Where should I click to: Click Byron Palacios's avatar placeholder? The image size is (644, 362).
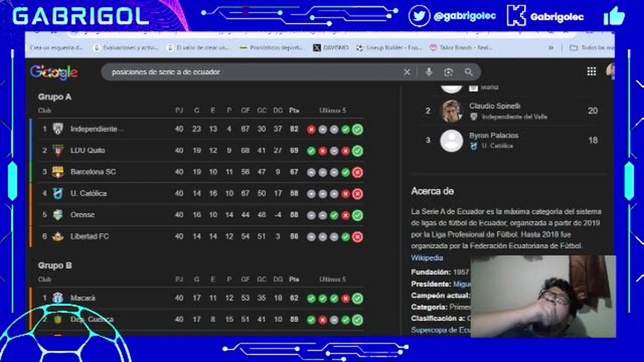point(451,140)
